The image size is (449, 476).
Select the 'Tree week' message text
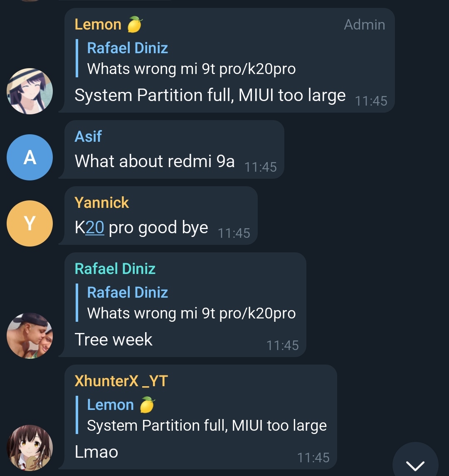113,339
